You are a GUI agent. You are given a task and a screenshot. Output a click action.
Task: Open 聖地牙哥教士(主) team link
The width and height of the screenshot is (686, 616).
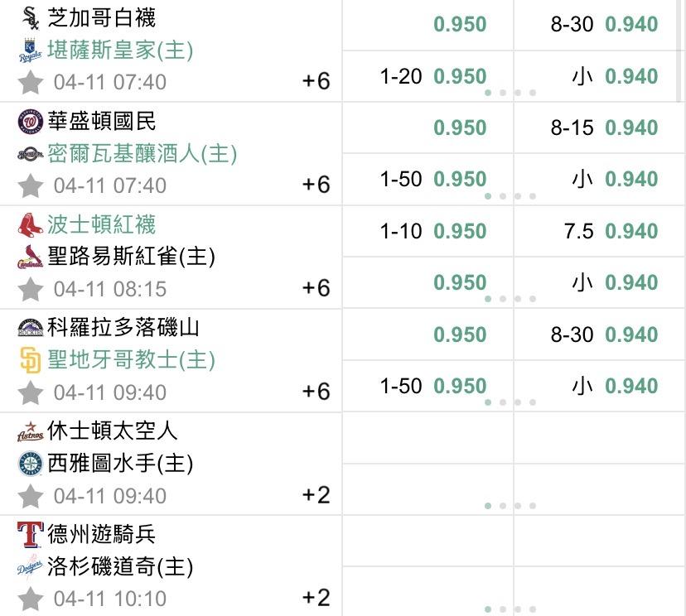[131, 360]
